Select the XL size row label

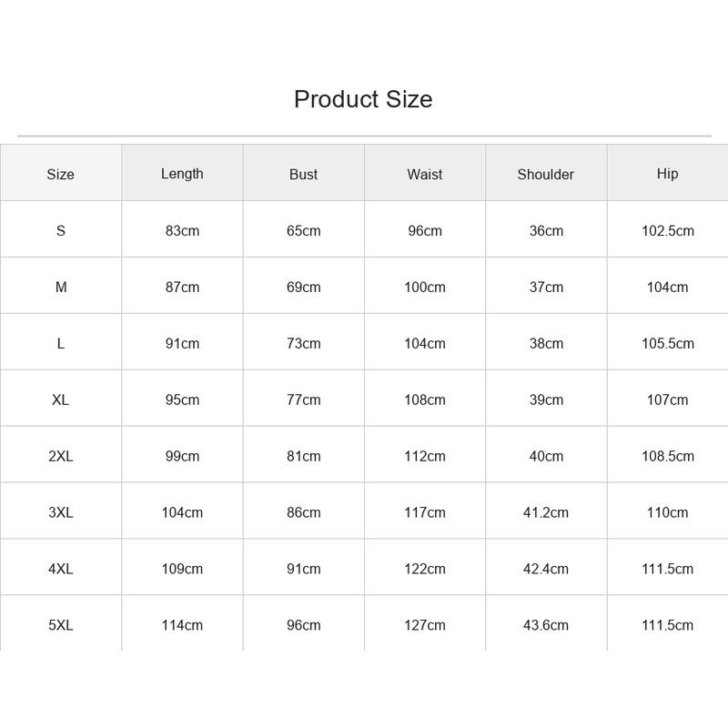click(x=60, y=399)
